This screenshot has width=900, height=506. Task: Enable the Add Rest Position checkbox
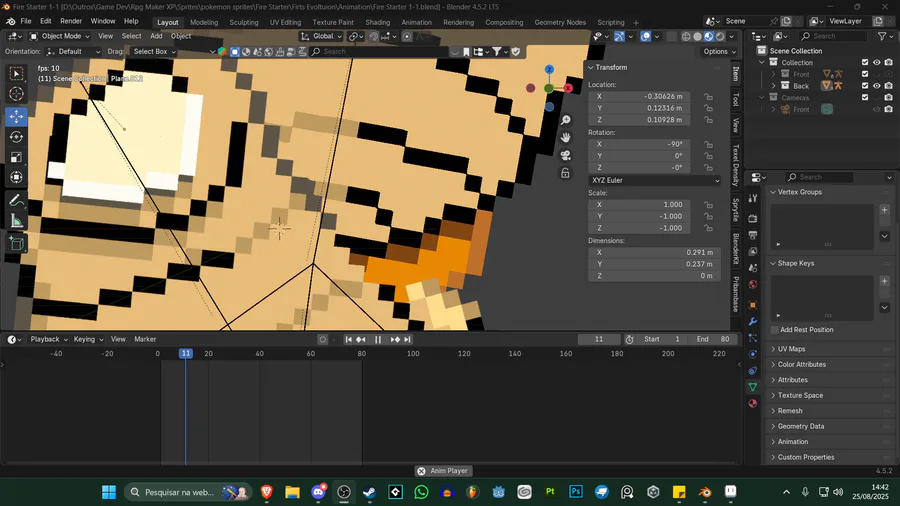click(x=775, y=329)
